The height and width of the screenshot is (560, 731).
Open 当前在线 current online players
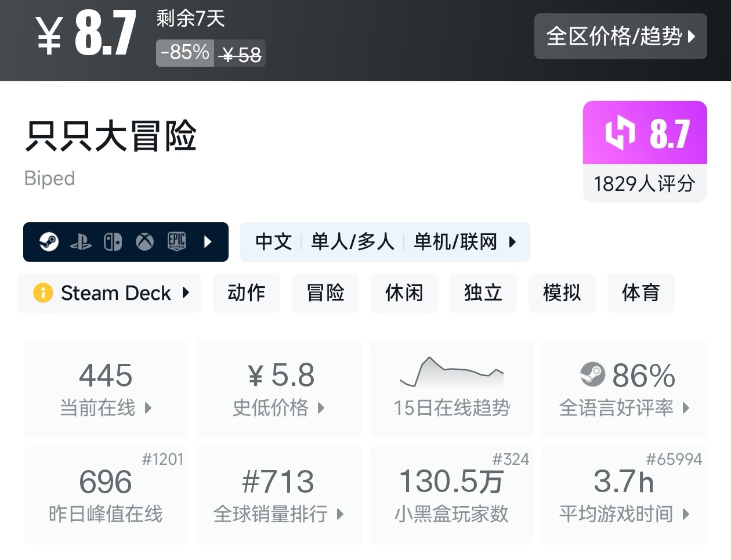(106, 389)
